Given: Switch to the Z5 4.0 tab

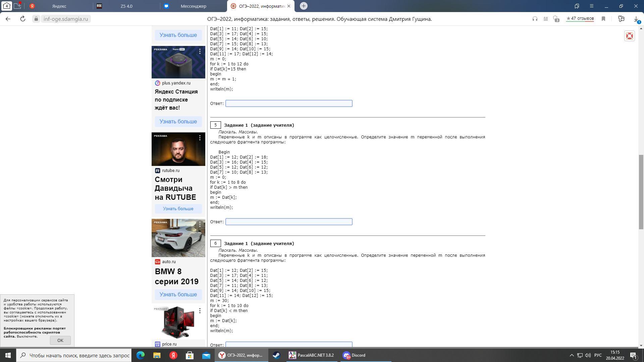Looking at the screenshot, I should [126, 6].
